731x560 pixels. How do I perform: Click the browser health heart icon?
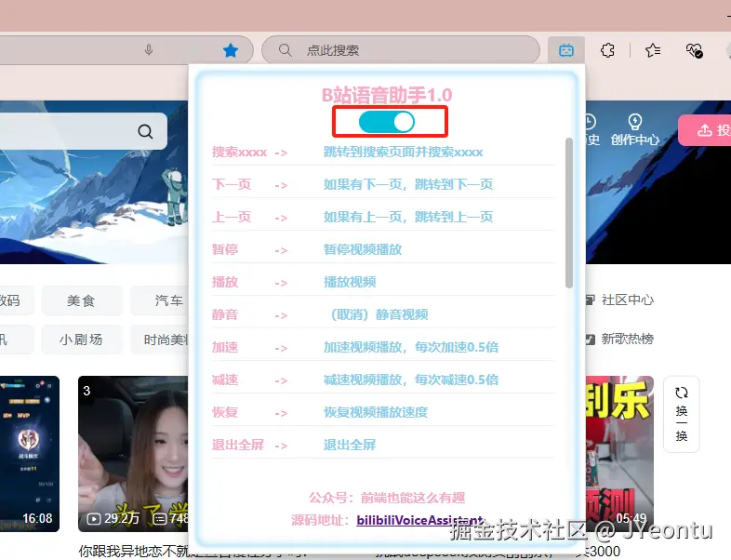(694, 50)
